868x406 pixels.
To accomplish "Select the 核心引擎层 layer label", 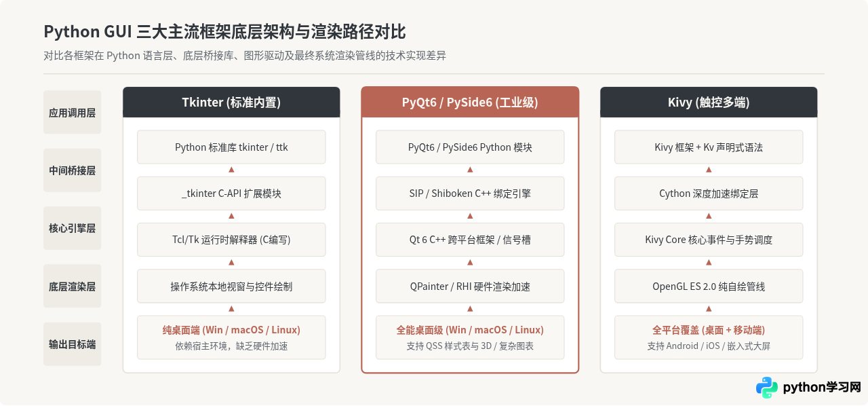I will [73, 228].
